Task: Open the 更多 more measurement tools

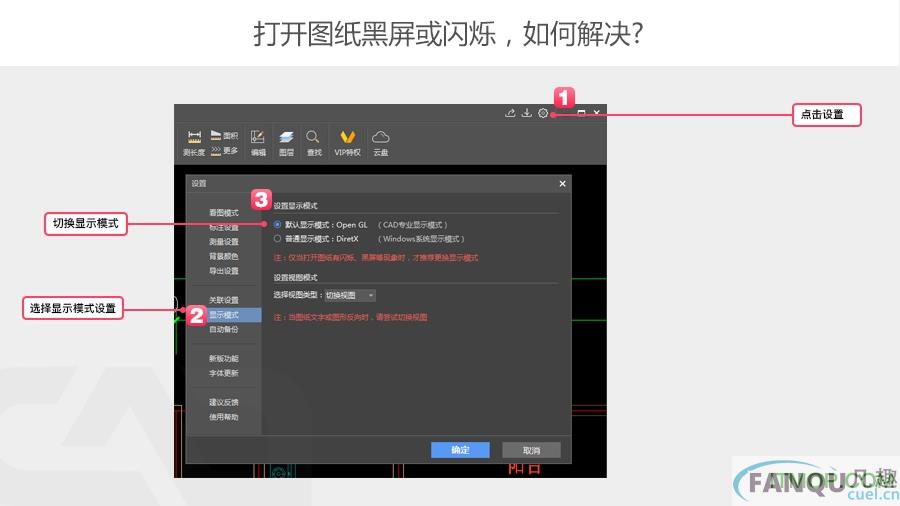Action: pos(224,151)
